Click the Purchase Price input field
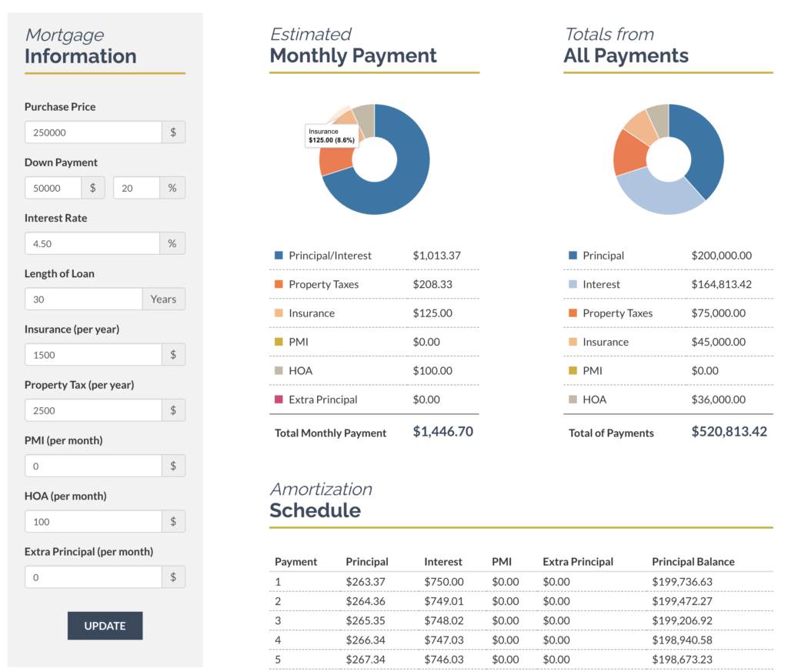The image size is (788, 672). pos(93,132)
